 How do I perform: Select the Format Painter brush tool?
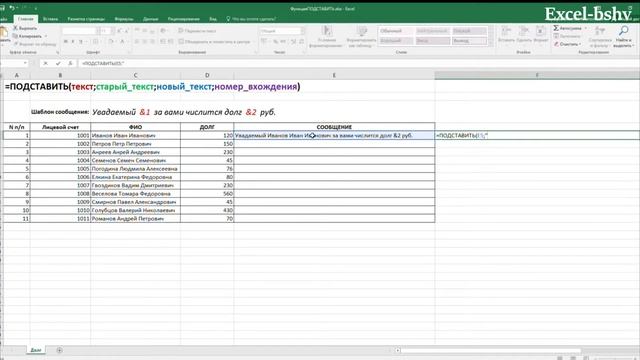pos(35,44)
